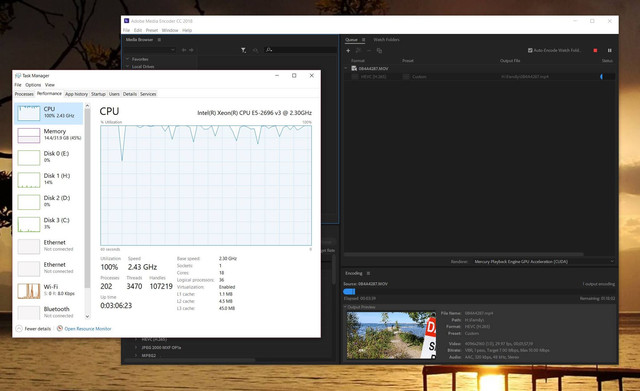Stop the queue with the red stop button
This screenshot has height=391, width=640.
tap(595, 50)
